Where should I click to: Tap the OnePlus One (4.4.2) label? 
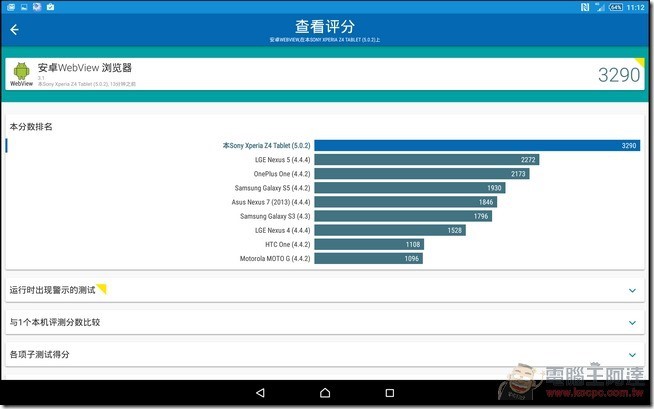coord(282,174)
